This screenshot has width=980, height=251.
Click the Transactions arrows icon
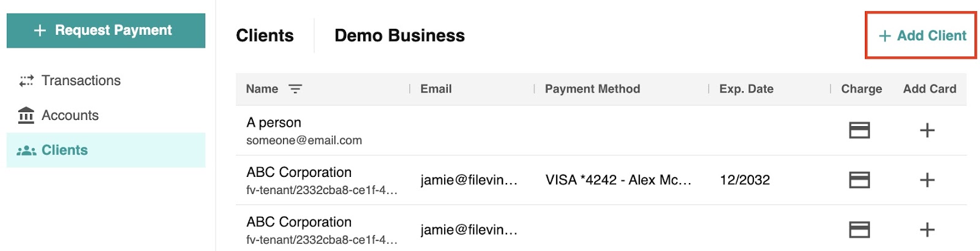click(26, 81)
